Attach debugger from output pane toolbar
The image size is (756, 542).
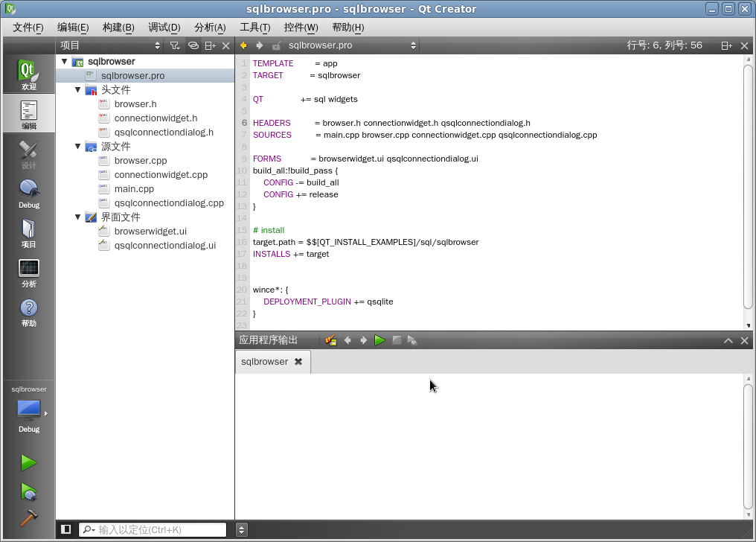[412, 340]
